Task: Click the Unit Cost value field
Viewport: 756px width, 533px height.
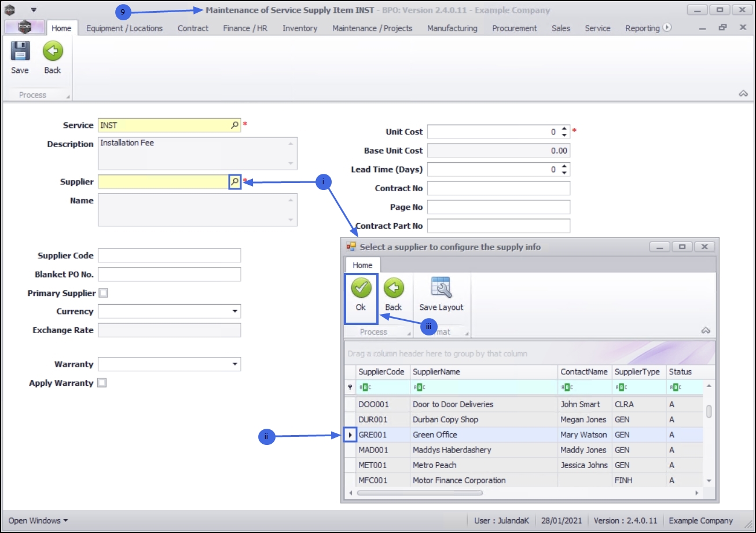Action: click(494, 132)
